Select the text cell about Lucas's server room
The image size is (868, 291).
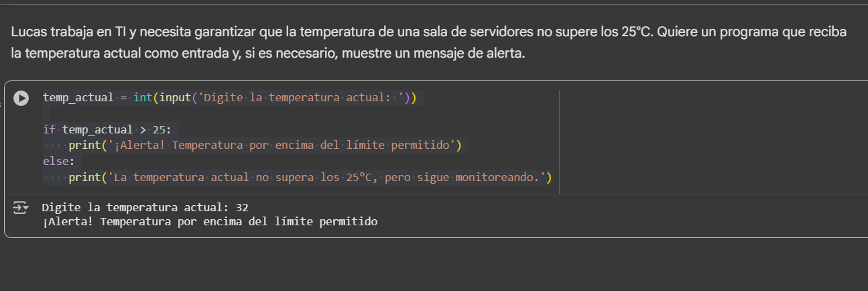429,42
